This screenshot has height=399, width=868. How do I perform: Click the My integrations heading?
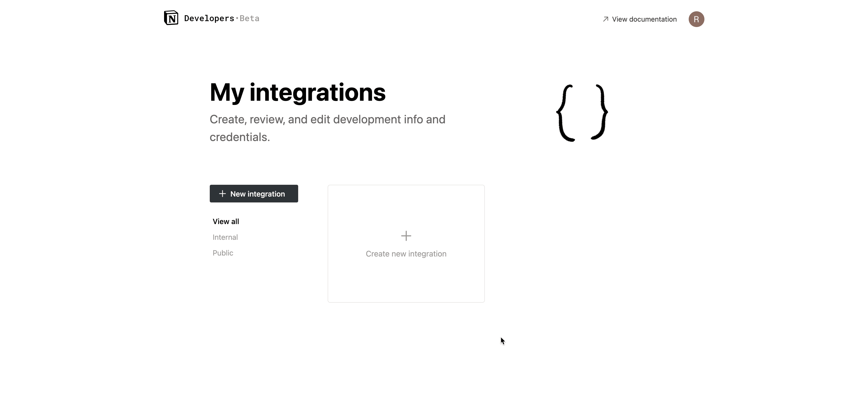[297, 92]
